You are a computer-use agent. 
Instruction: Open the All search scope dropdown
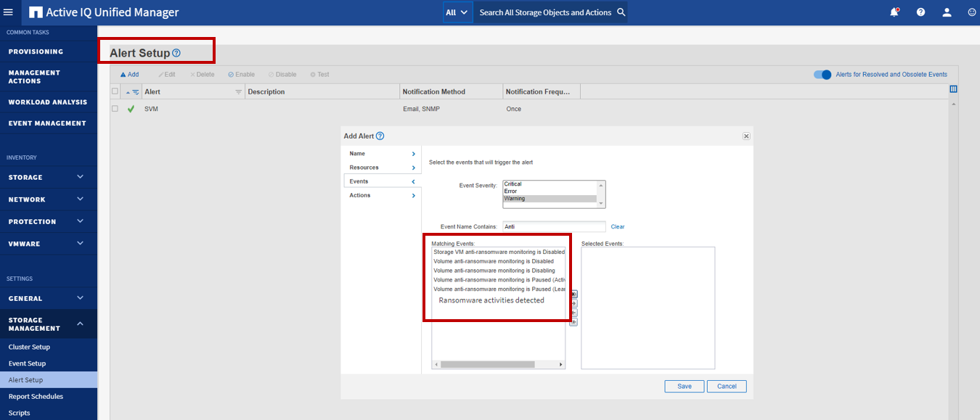457,12
